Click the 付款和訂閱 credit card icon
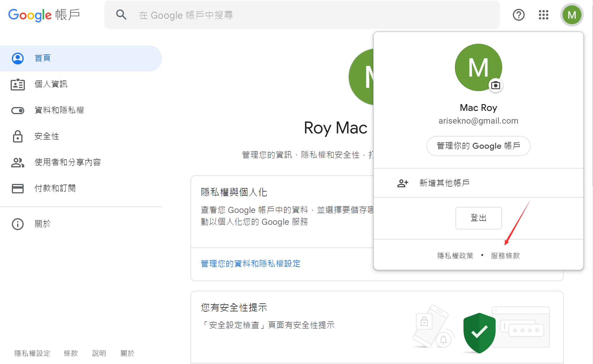 tap(18, 188)
